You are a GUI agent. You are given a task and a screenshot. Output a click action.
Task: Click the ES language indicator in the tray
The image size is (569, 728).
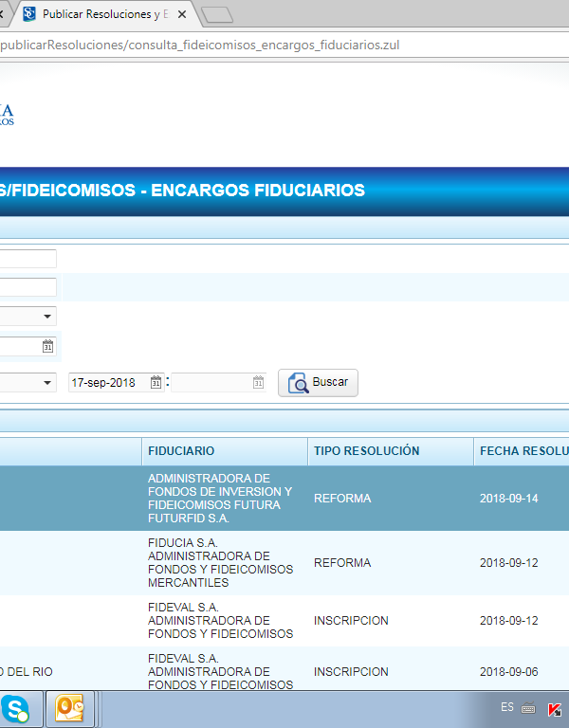click(x=507, y=708)
